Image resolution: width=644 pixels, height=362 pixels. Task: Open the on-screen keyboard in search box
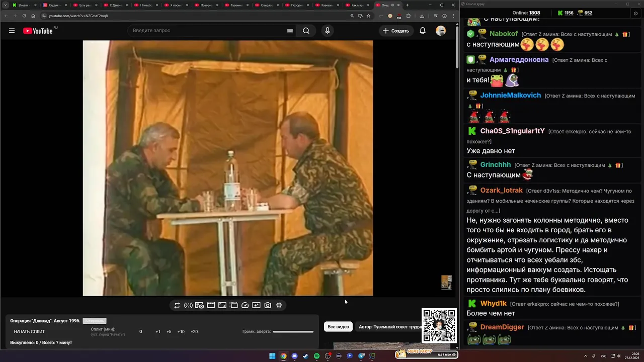[x=290, y=31]
